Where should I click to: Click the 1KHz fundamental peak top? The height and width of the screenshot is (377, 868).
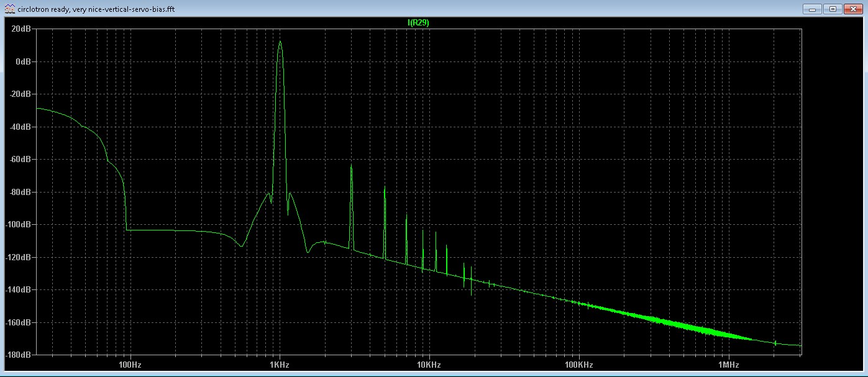click(280, 42)
